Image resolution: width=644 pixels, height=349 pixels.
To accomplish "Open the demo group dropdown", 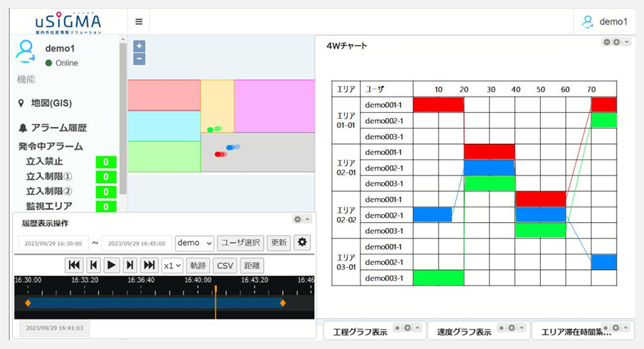I will 195,243.
